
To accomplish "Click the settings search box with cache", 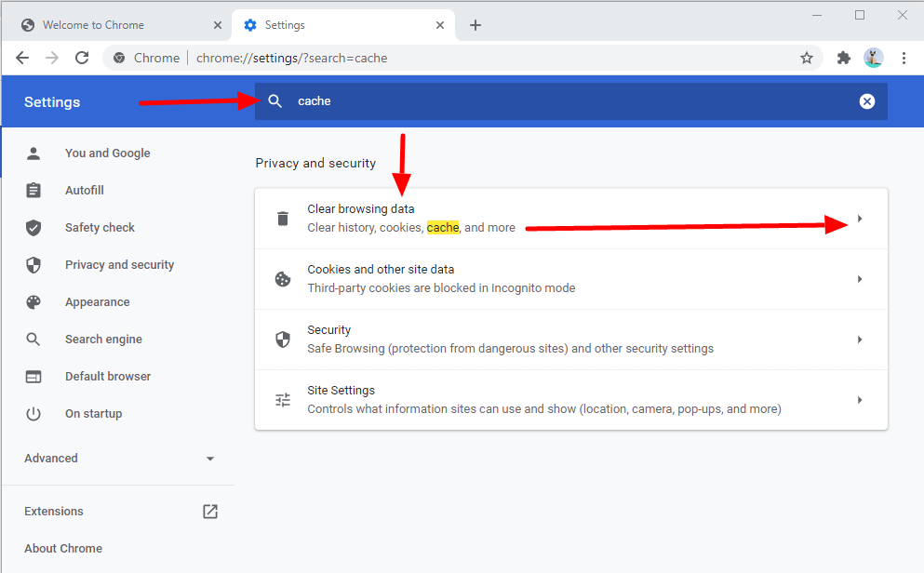I will pyautogui.click(x=571, y=101).
